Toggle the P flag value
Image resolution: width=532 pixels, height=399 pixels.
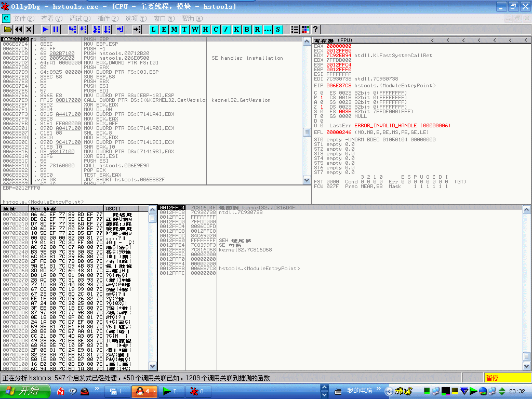coord(322,97)
